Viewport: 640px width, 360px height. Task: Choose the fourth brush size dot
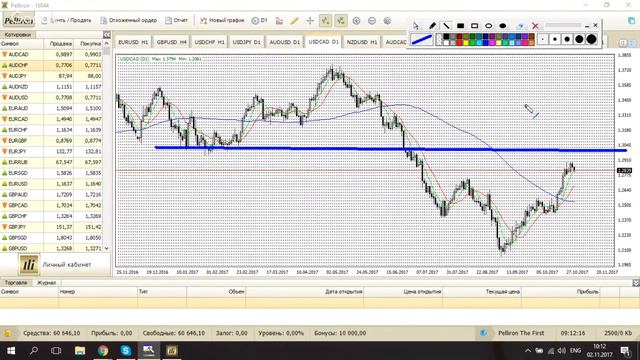(579, 39)
